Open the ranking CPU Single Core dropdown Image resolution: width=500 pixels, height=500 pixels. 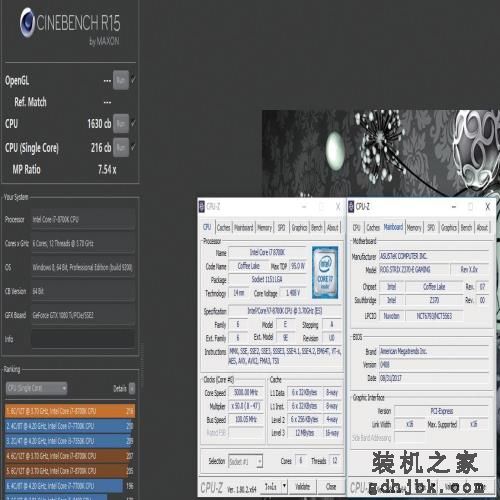(36, 388)
